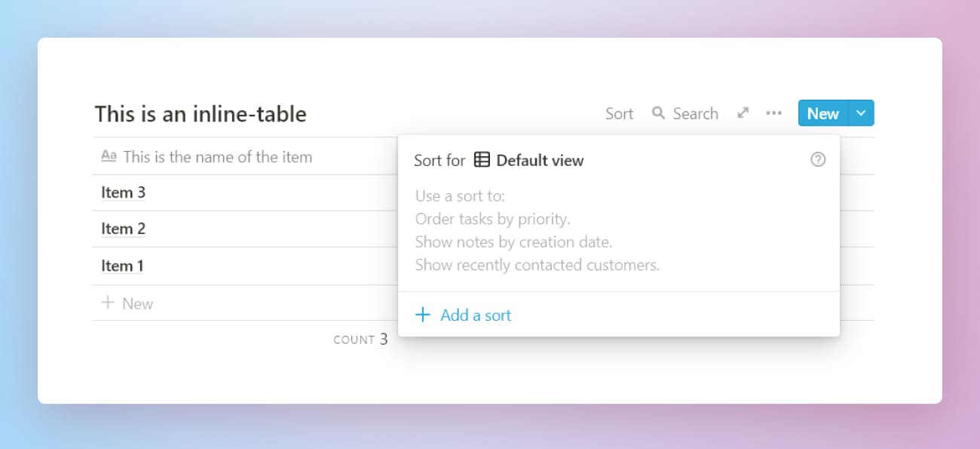Viewport: 980px width, 449px height.
Task: Open the Item 3 entry
Action: 122,192
